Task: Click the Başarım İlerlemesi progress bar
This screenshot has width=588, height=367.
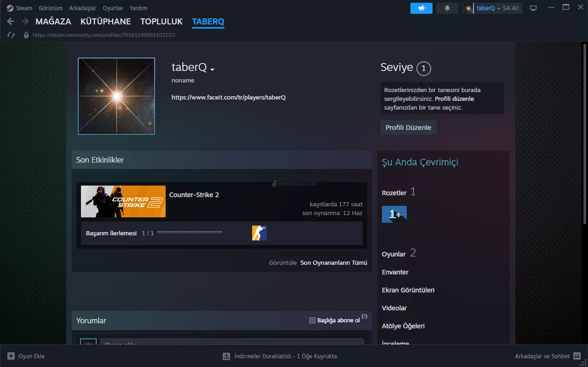Action: (x=190, y=233)
